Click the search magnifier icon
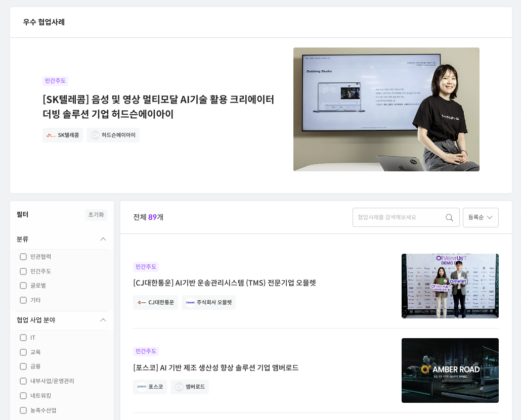Image resolution: width=521 pixels, height=420 pixels. click(x=449, y=217)
